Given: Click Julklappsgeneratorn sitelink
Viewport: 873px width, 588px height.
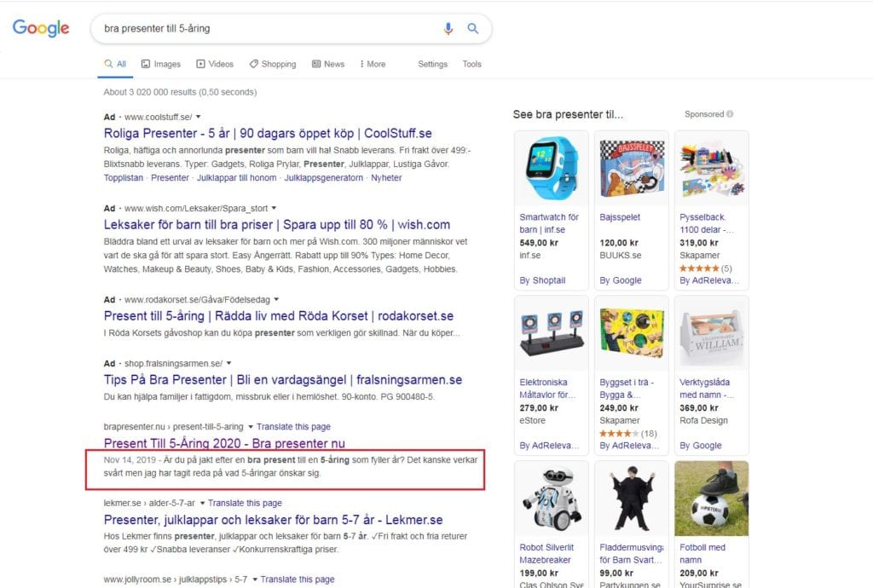Looking at the screenshot, I should (323, 177).
